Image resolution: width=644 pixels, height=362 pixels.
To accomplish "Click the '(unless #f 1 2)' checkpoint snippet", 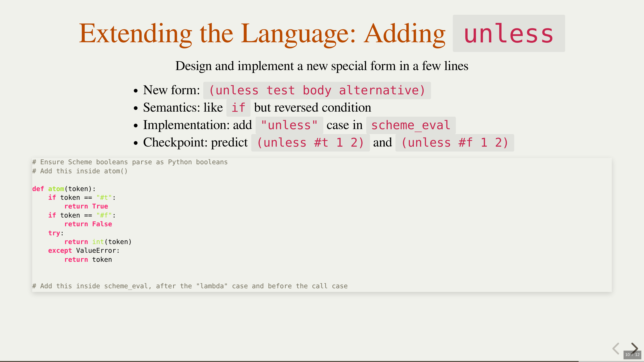I will (454, 143).
